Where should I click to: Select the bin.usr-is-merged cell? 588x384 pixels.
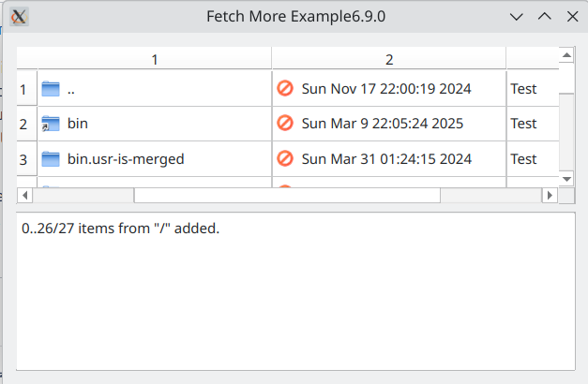click(x=155, y=159)
